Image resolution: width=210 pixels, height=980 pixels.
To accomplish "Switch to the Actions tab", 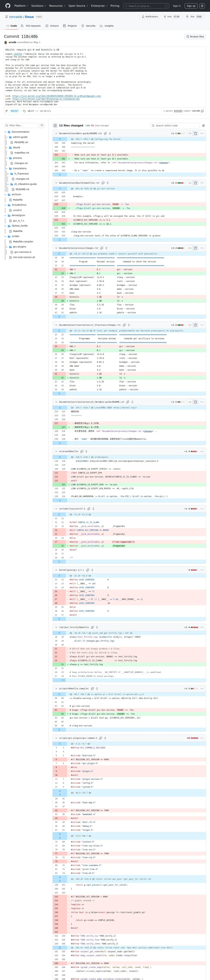I will click(x=52, y=26).
